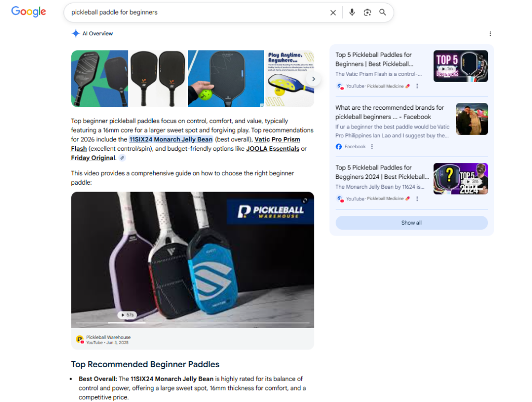The height and width of the screenshot is (402, 532).
Task: Start voice search with the microphone
Action: pyautogui.click(x=352, y=12)
